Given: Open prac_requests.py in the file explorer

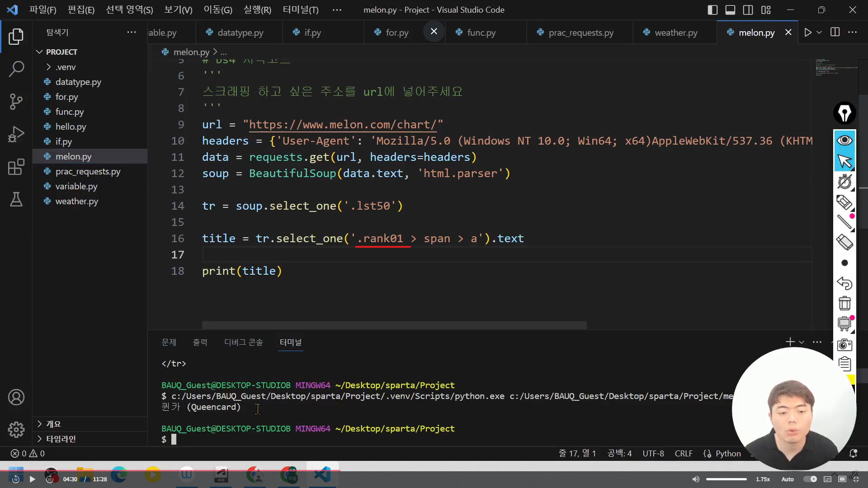Looking at the screenshot, I should (x=88, y=171).
